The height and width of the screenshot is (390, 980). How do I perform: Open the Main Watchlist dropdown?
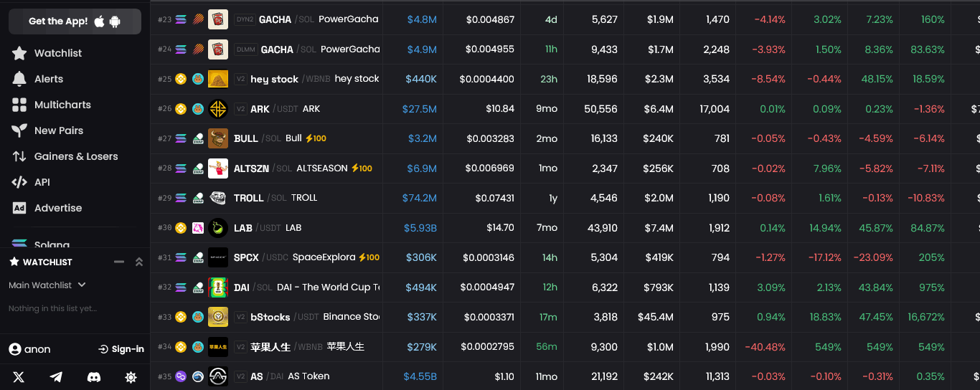tap(47, 285)
